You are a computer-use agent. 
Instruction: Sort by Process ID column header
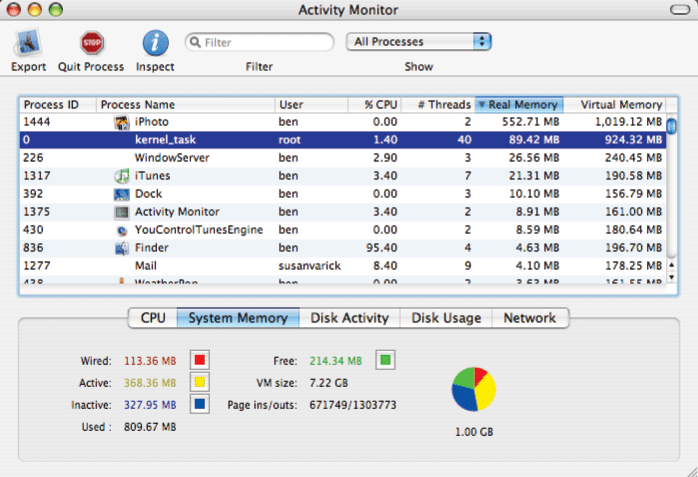(x=58, y=105)
